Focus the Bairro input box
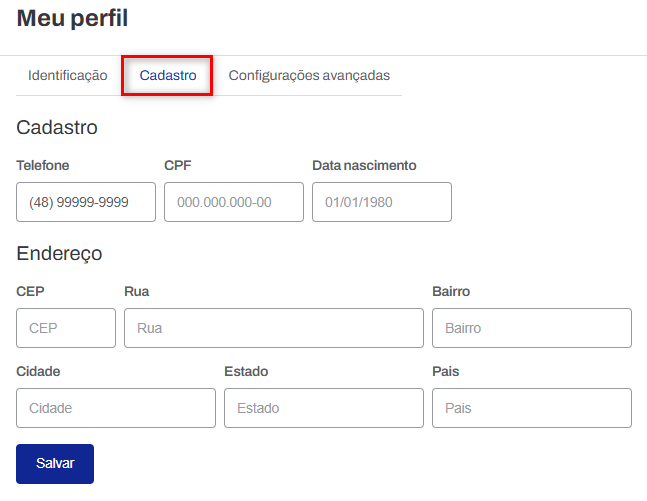The image size is (647, 501). tap(531, 328)
